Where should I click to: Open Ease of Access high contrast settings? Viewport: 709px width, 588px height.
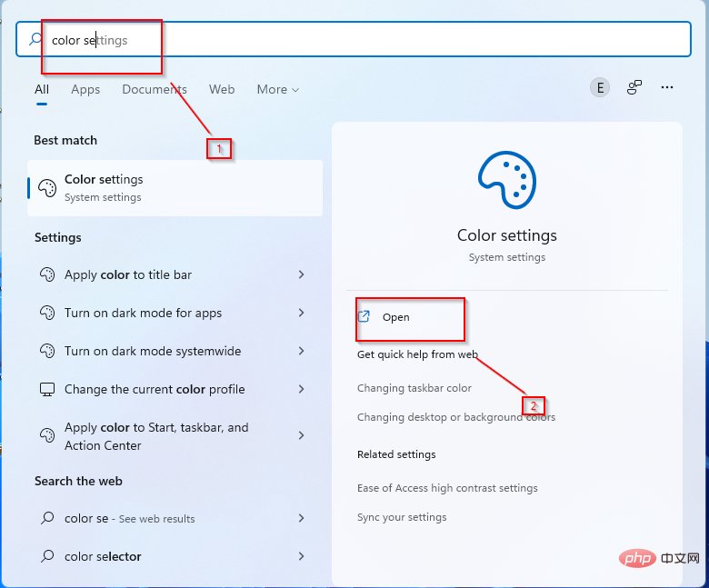point(447,488)
